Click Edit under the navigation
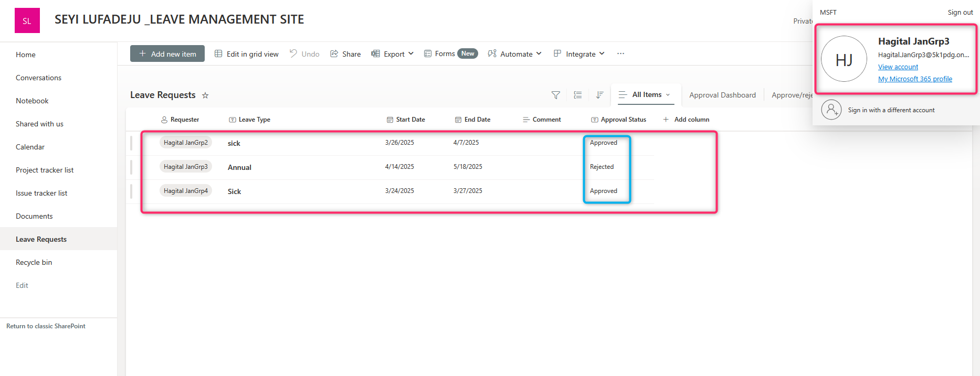 click(x=22, y=285)
